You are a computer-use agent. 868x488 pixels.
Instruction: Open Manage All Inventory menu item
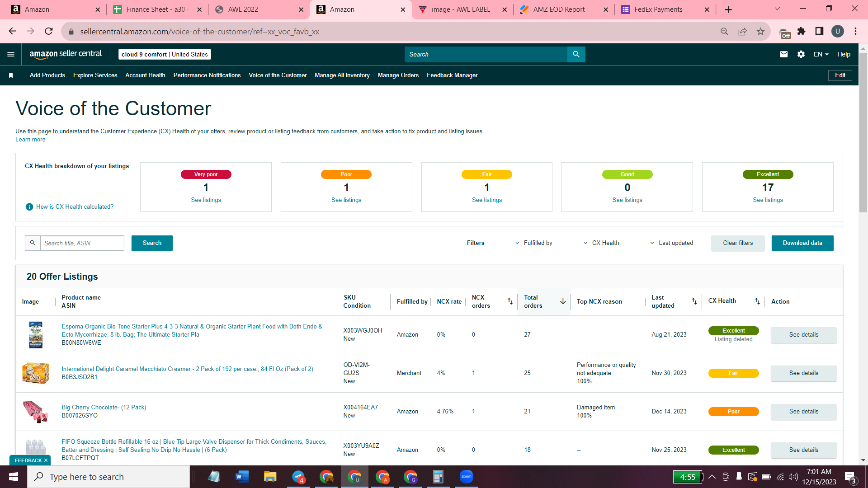(x=342, y=75)
